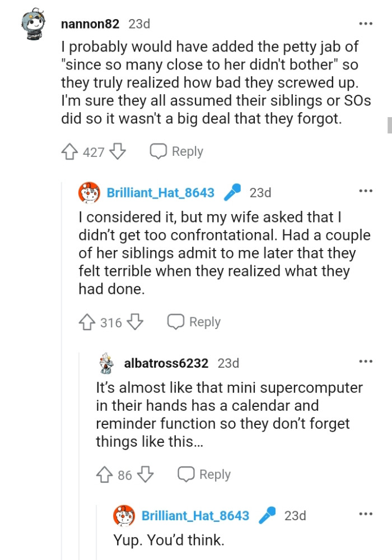392x560 pixels.
Task: Open the overflow menu on Brilliant_Hat_8643's first reply
Action: pos(366,191)
